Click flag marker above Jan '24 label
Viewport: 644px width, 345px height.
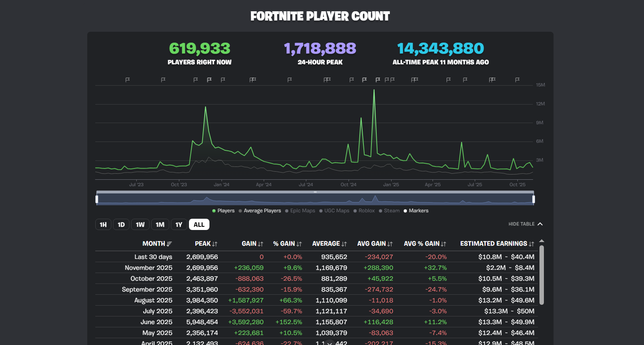(223, 80)
